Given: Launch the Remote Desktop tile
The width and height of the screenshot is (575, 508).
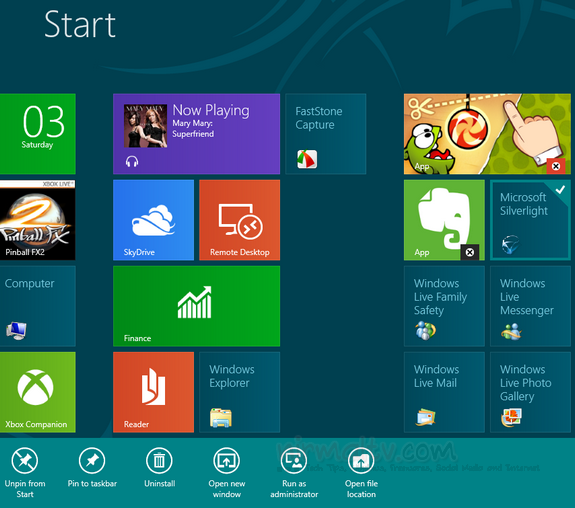Looking at the screenshot, I should (239, 220).
